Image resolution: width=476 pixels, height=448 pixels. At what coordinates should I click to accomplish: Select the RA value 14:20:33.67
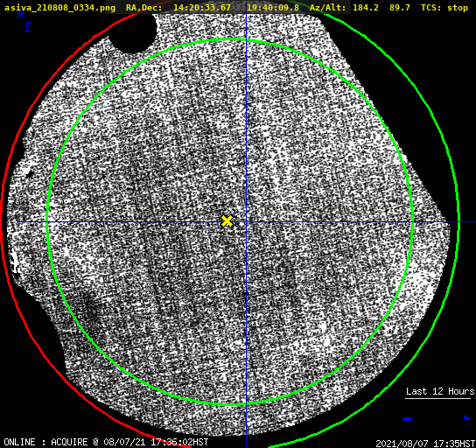[x=202, y=8]
